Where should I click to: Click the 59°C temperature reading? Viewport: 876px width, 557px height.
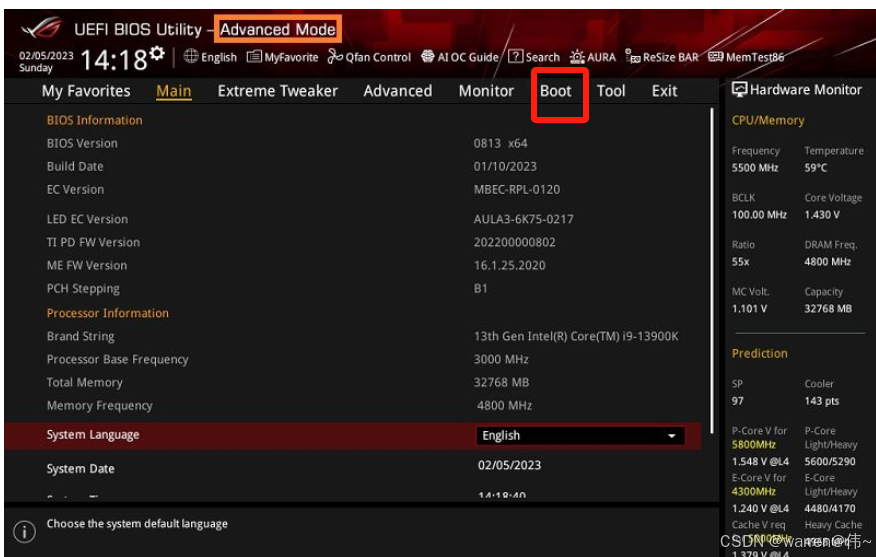tap(816, 168)
